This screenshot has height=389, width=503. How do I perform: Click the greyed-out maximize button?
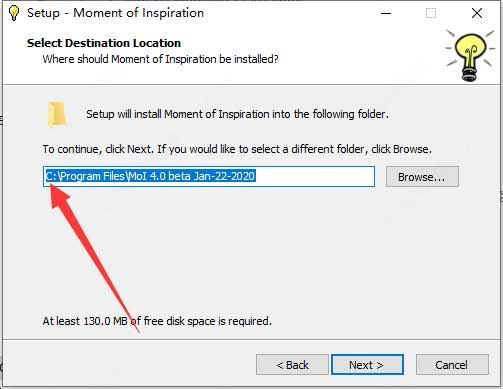point(431,13)
